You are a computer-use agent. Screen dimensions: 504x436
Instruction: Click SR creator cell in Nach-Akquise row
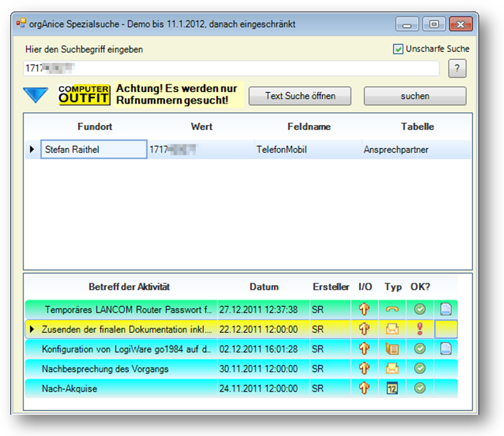tap(331, 389)
